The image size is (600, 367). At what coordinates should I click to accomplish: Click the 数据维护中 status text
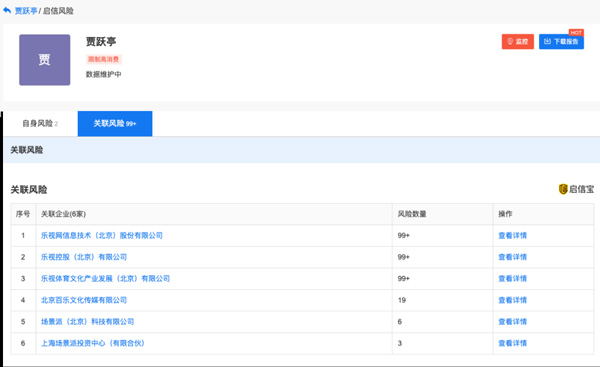point(103,74)
